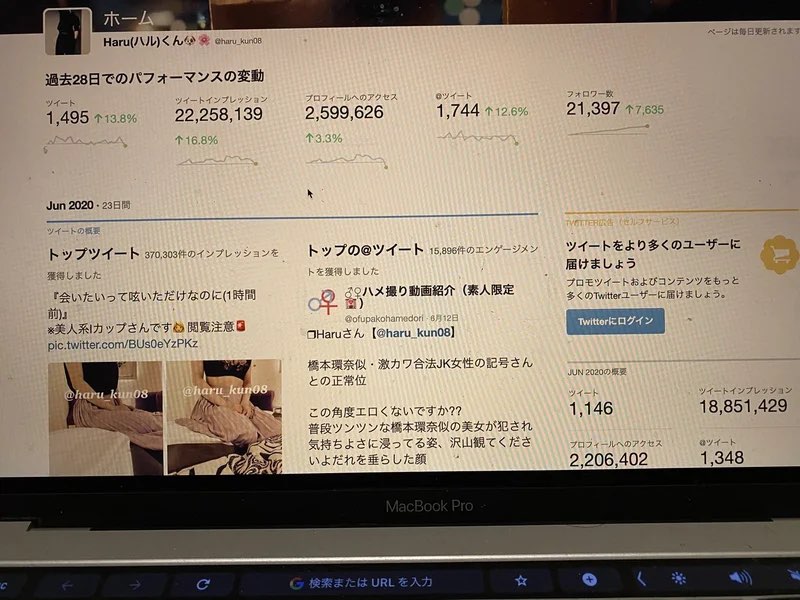Screen dimensions: 800x600
Task: Tap the Touch Bar forward arrow
Action: click(135, 585)
